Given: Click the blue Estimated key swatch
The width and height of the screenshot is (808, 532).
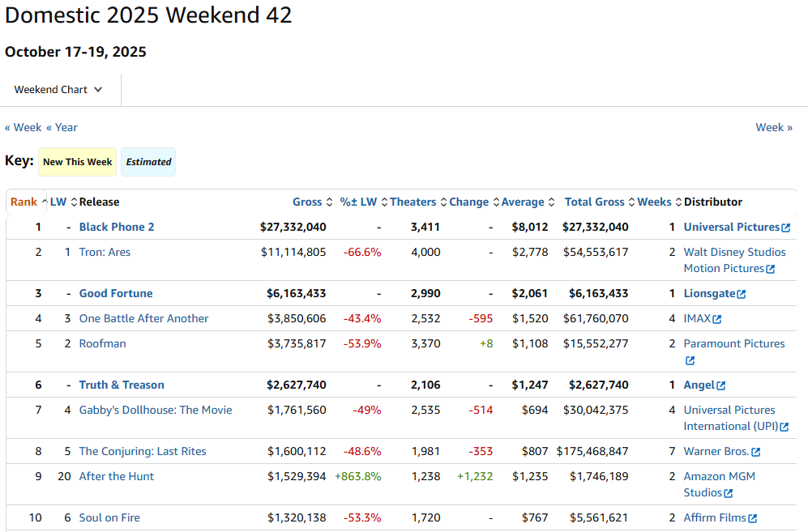Looking at the screenshot, I should click(148, 162).
